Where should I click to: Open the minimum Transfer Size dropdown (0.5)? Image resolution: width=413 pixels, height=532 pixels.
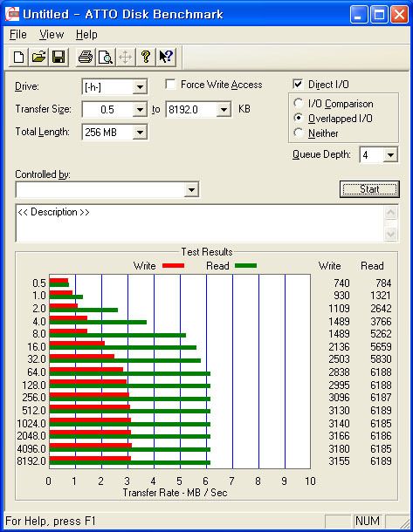(140, 110)
